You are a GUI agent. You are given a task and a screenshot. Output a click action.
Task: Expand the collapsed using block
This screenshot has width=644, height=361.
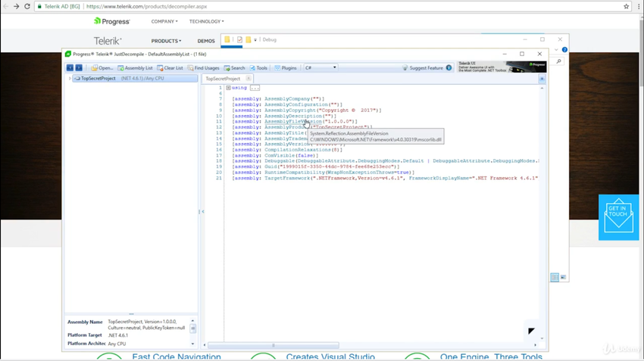click(228, 88)
